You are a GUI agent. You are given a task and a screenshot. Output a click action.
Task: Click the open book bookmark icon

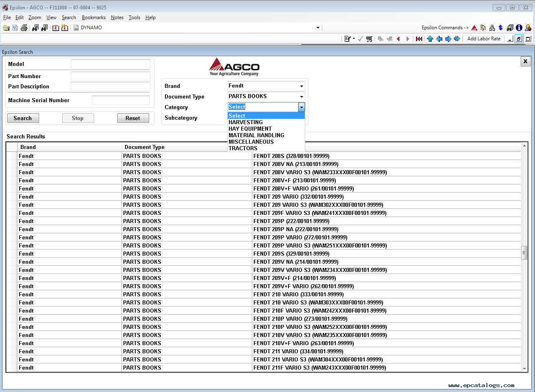pos(56,28)
